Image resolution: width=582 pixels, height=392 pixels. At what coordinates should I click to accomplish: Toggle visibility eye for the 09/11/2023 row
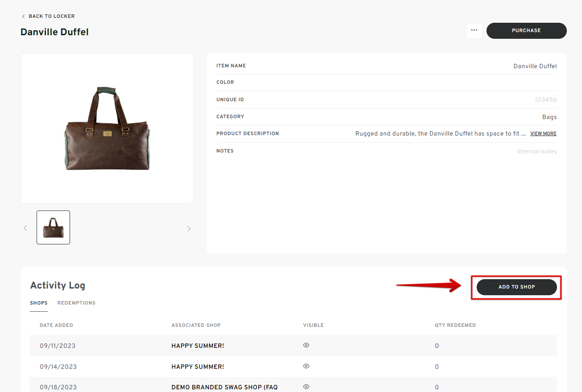(x=306, y=345)
